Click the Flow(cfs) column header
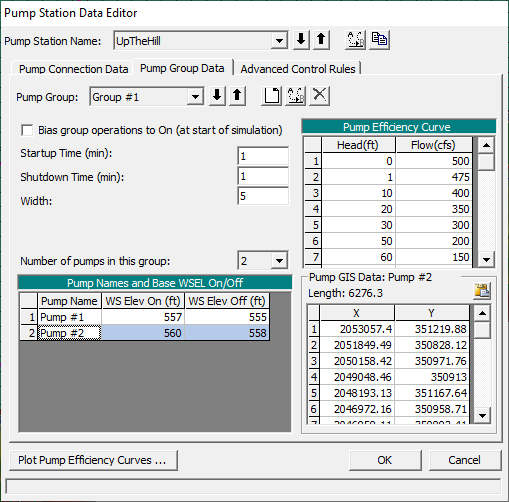This screenshot has width=509, height=502. click(434, 145)
